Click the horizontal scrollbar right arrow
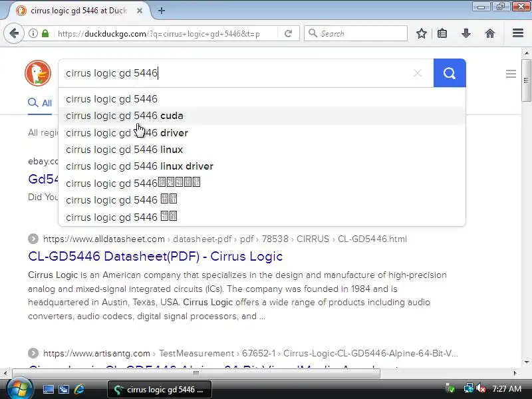The width and height of the screenshot is (532, 399). tap(515, 373)
